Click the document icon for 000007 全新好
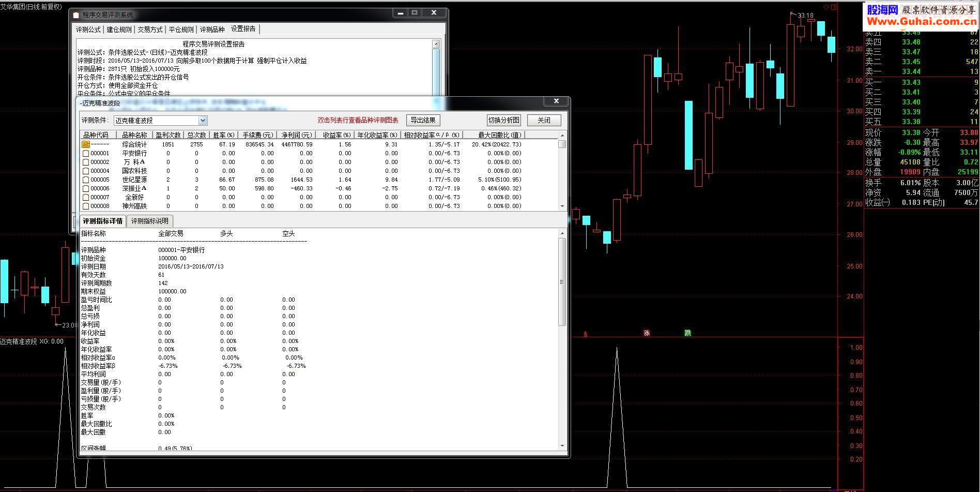980x492 pixels. [x=86, y=197]
